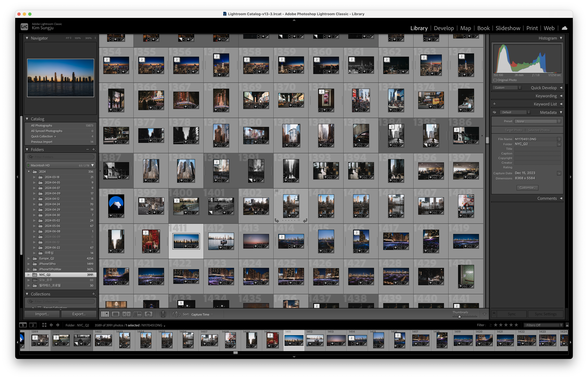
Task: Adjust the Thumbnails size slider
Action: (459, 317)
